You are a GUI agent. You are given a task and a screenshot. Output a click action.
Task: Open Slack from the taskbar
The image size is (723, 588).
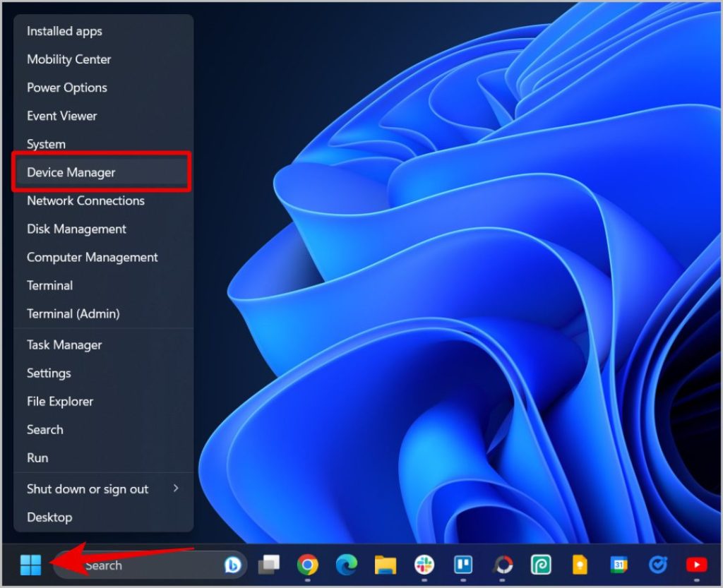424,565
